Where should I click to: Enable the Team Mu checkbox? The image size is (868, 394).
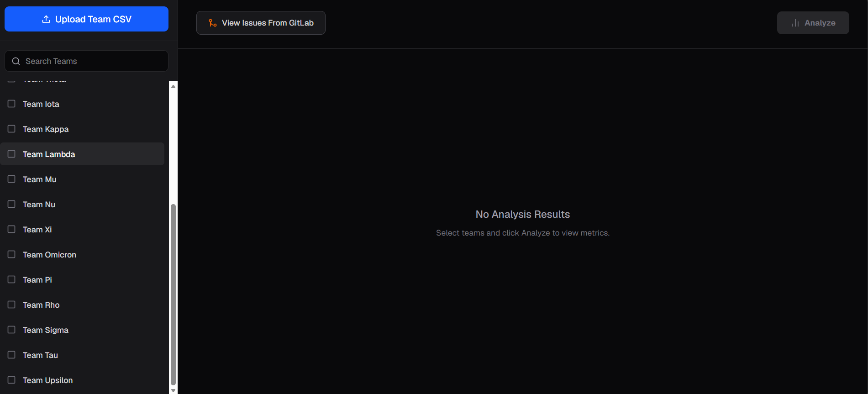[11, 179]
